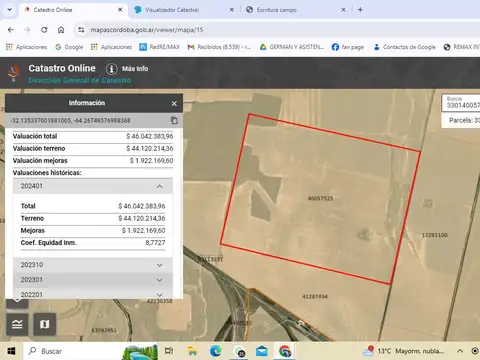Open the second Aplicaciones bookmark

[x=111, y=47]
